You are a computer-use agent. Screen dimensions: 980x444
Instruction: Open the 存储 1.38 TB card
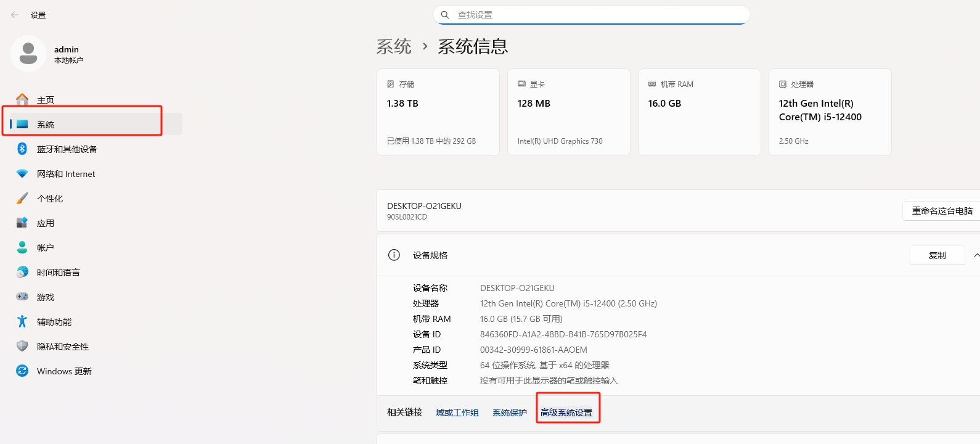[438, 112]
